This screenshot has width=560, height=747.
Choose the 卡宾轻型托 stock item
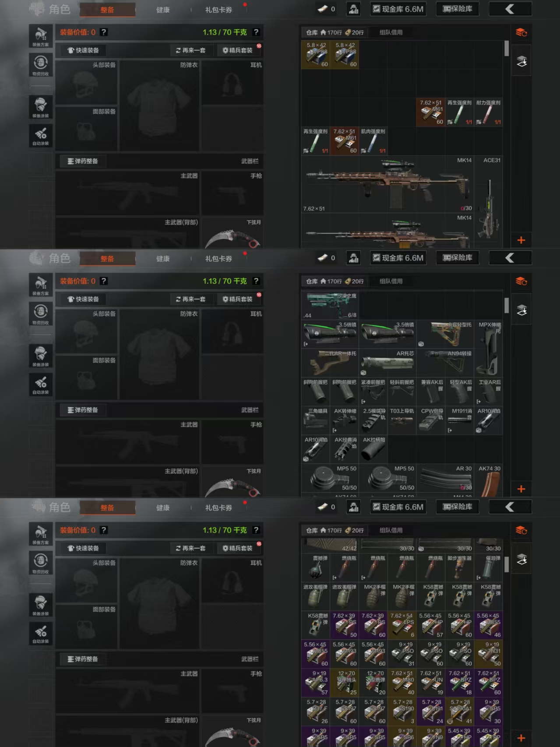pyautogui.click(x=445, y=334)
